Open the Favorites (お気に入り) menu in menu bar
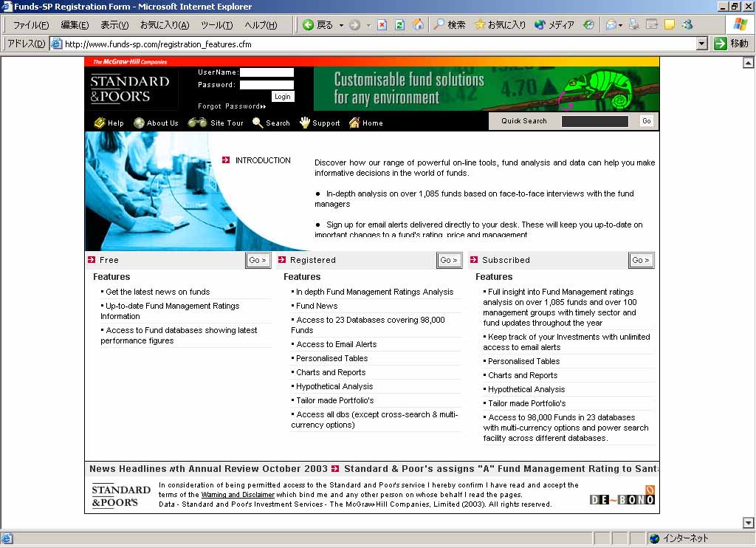The image size is (756, 548). point(165,25)
